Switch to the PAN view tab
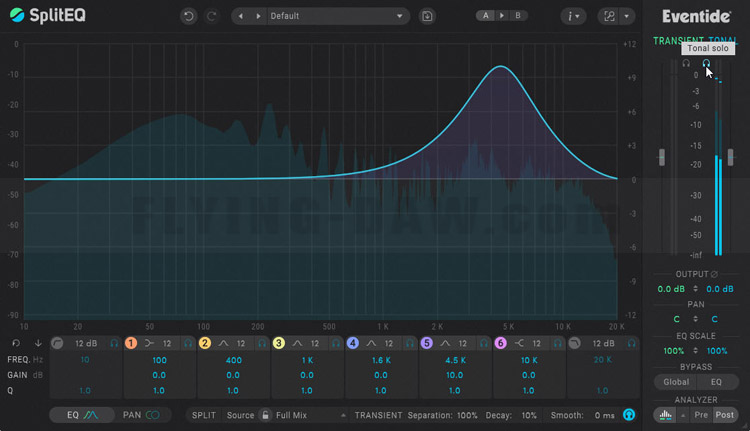750x431 pixels. click(x=141, y=415)
